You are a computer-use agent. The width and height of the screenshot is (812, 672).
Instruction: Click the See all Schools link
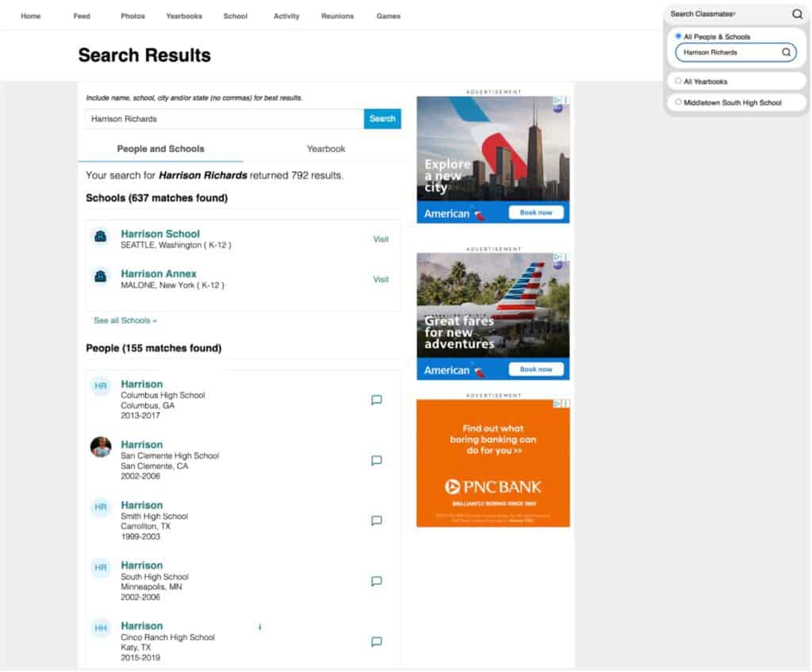pos(124,320)
